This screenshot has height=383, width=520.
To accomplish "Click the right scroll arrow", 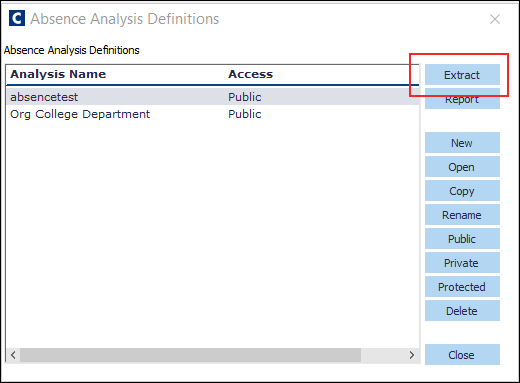I will click(412, 355).
